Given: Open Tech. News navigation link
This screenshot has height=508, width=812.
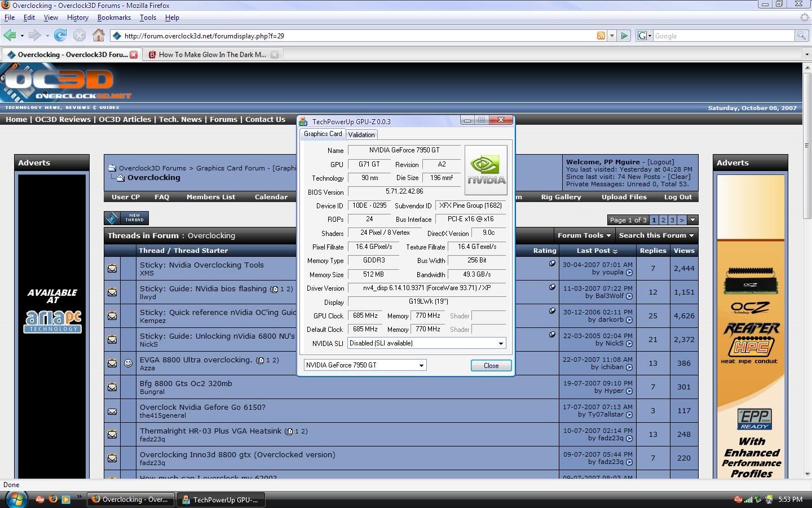Looking at the screenshot, I should click(180, 119).
